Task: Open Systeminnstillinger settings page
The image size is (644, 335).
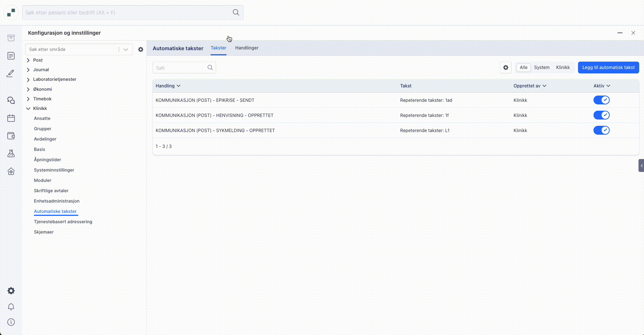Action: tap(54, 170)
